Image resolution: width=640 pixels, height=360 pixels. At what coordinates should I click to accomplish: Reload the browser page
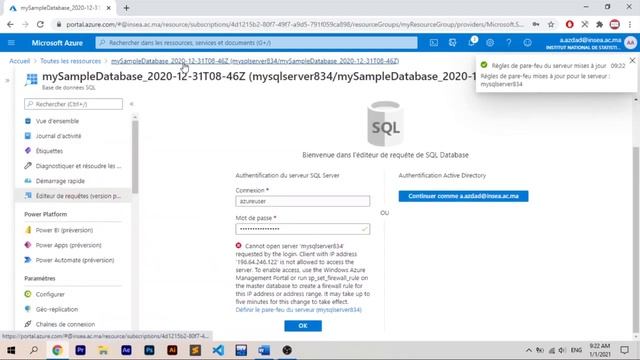(x=40, y=24)
